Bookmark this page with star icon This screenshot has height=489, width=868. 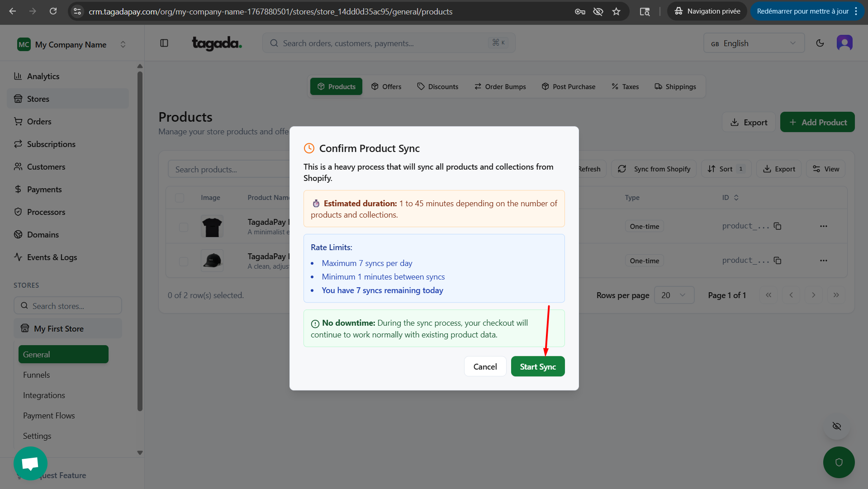(616, 11)
